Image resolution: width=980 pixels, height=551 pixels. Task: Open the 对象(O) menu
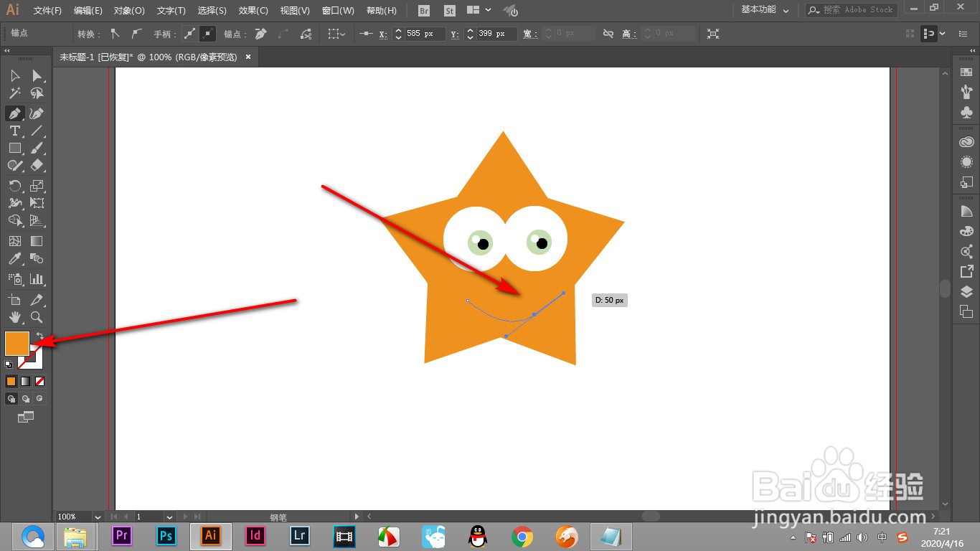129,11
